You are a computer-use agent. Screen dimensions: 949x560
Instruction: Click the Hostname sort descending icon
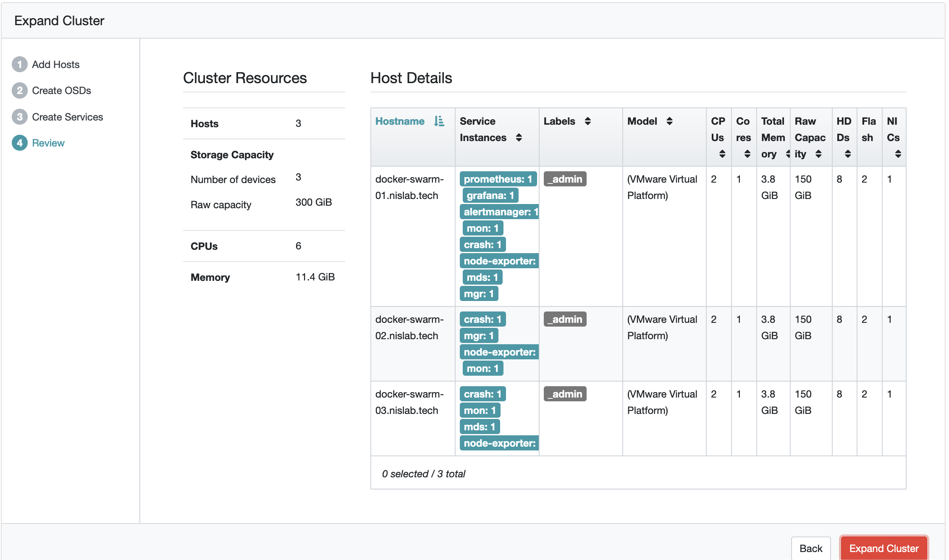[439, 121]
